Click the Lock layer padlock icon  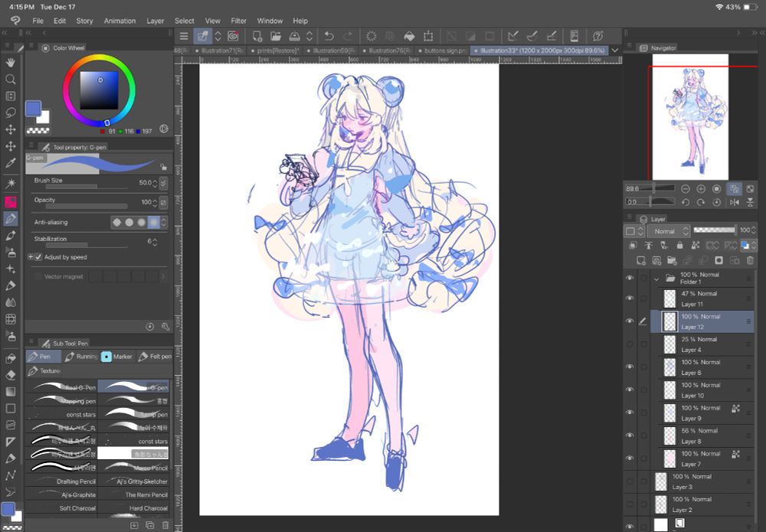(x=679, y=245)
